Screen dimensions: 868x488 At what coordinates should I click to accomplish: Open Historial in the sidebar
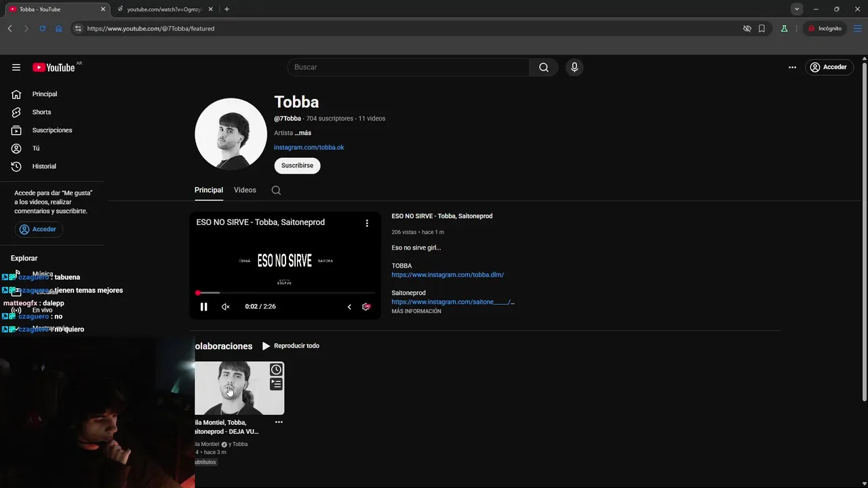tap(44, 166)
